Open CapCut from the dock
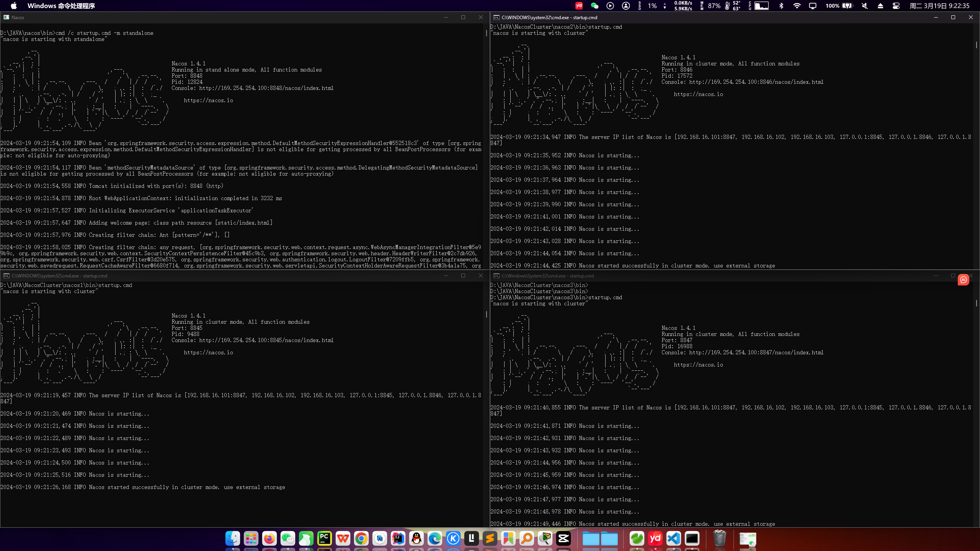This screenshot has height=551, width=980. pos(563,538)
